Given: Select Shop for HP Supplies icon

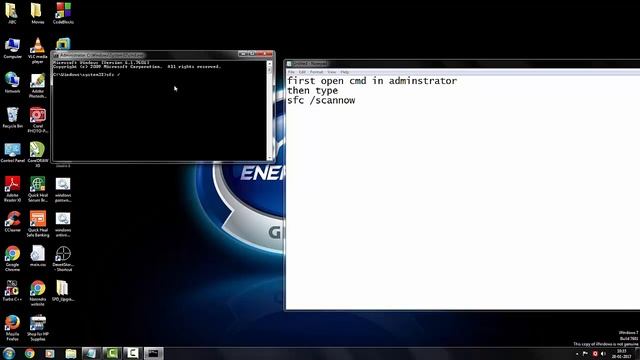Looking at the screenshot, I should (x=38, y=328).
